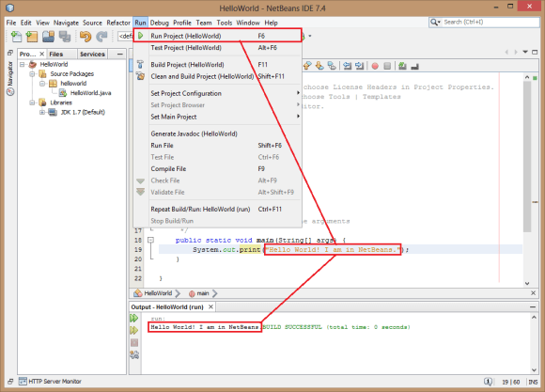Select Run File menu entry
Viewport: 545px width, 392px height.
click(218, 146)
